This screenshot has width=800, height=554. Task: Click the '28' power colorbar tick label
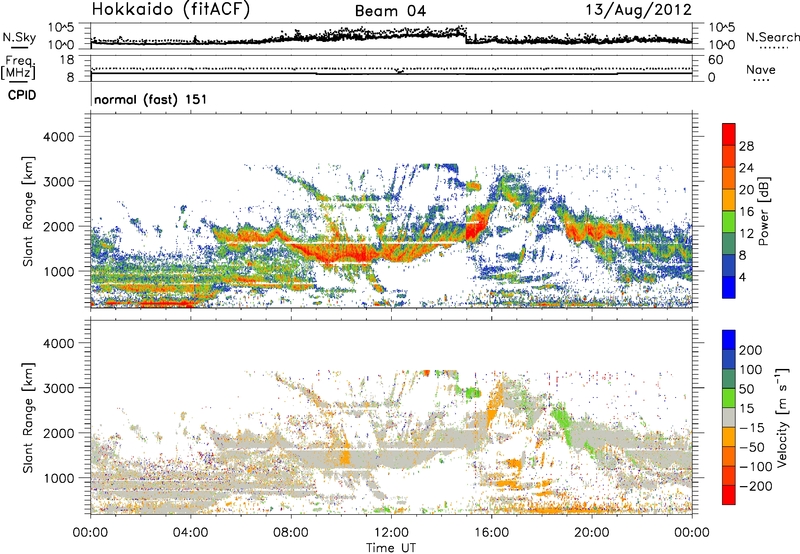[746, 146]
